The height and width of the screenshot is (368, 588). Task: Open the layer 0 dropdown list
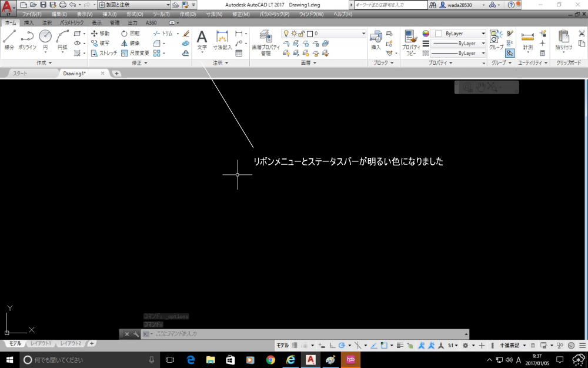pyautogui.click(x=363, y=34)
